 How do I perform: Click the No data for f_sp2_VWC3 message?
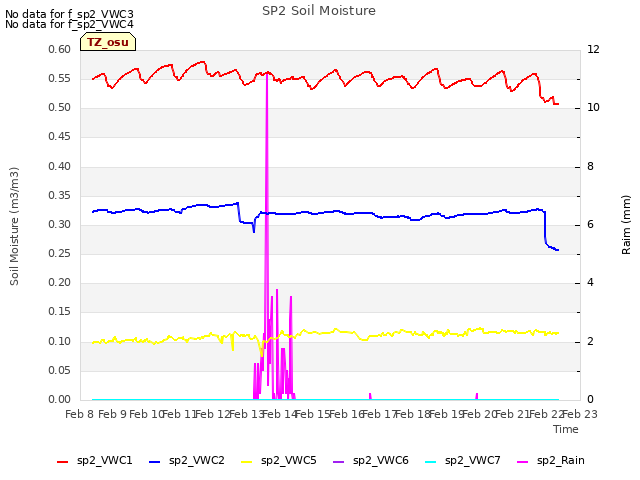pyautogui.click(x=69, y=14)
